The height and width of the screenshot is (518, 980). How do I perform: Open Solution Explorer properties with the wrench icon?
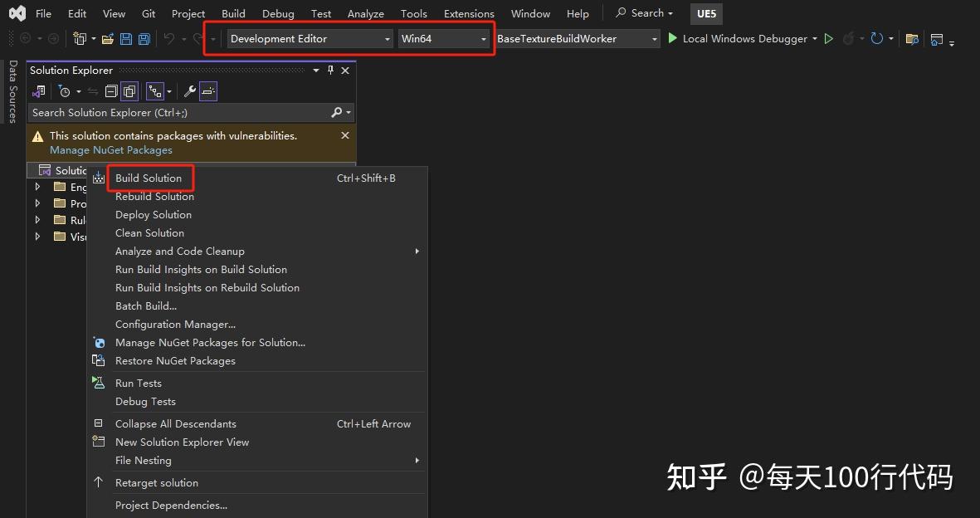188,91
